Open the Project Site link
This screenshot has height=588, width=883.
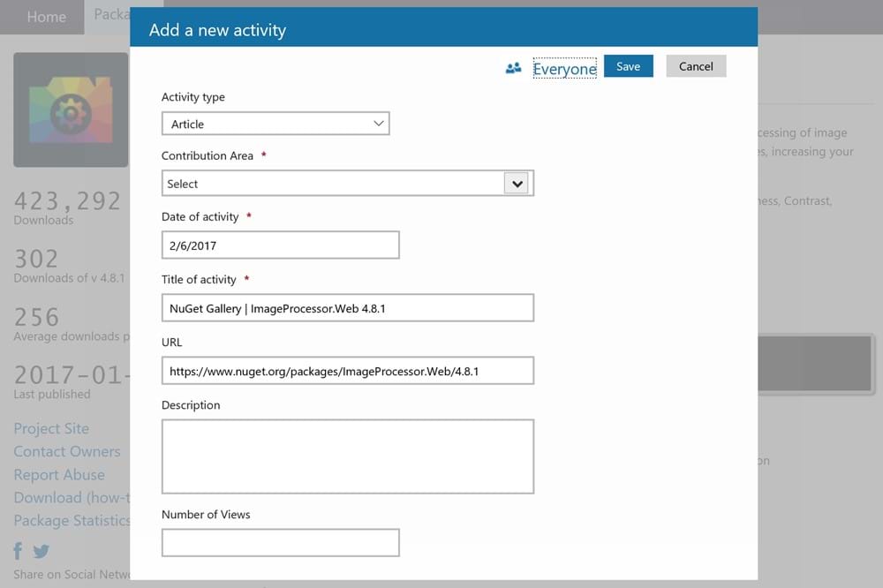click(x=51, y=428)
